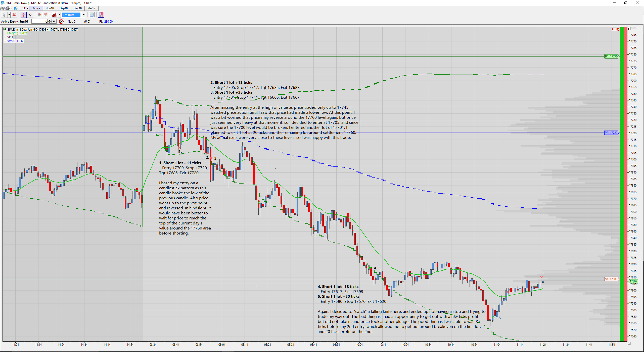Click the PP: 17720 pivot price tag

[x=611, y=133]
